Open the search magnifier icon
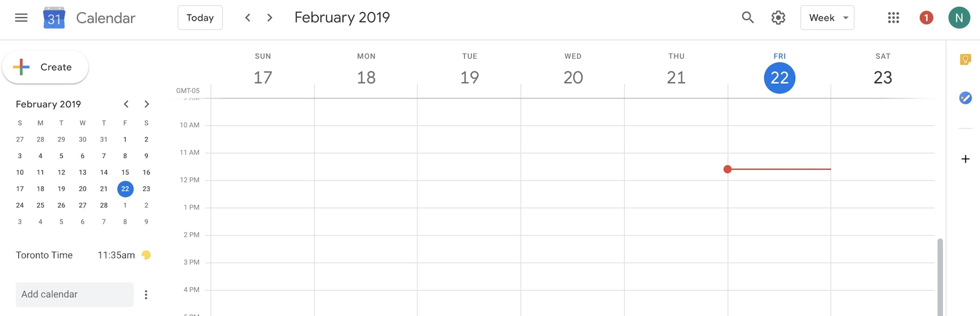 [747, 18]
